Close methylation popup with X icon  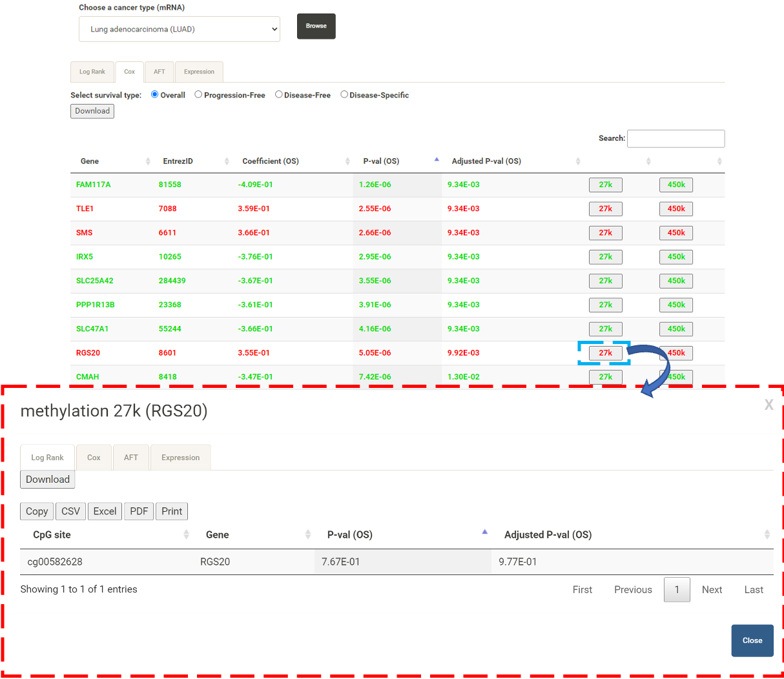(769, 405)
